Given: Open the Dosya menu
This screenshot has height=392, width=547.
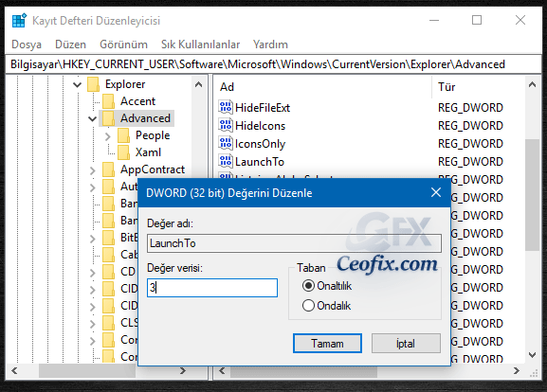Looking at the screenshot, I should 27,45.
